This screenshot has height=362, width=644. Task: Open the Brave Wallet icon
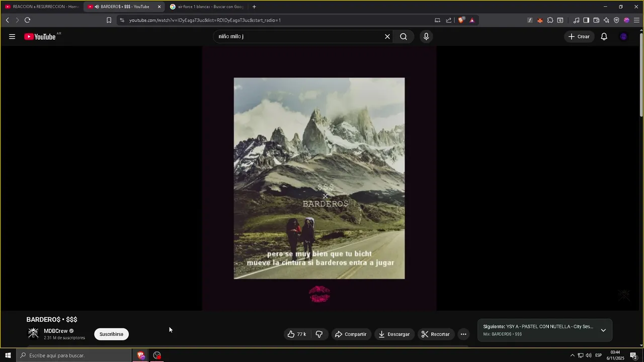coord(596,20)
